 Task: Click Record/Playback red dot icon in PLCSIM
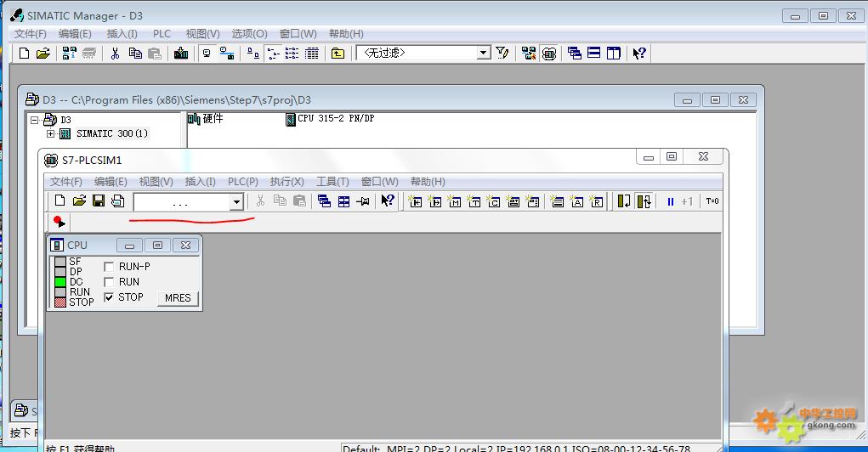[x=59, y=222]
